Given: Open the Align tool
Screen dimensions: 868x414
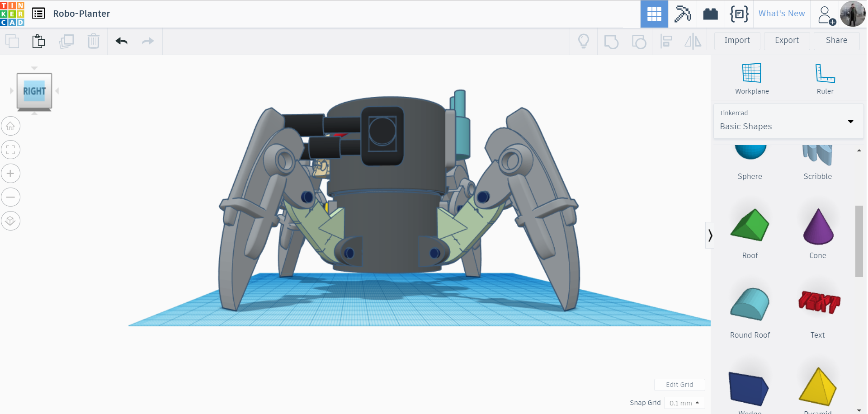Looking at the screenshot, I should 666,42.
